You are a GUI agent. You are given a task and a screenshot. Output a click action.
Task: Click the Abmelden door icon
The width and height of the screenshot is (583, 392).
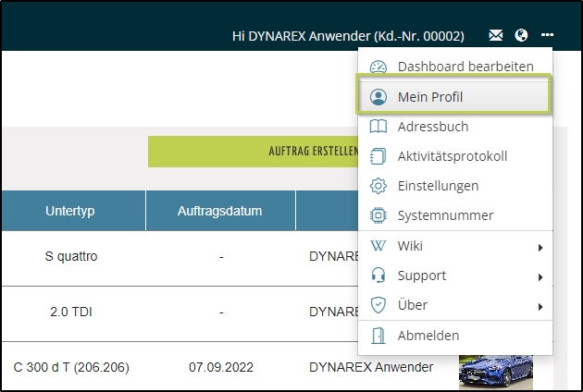378,336
